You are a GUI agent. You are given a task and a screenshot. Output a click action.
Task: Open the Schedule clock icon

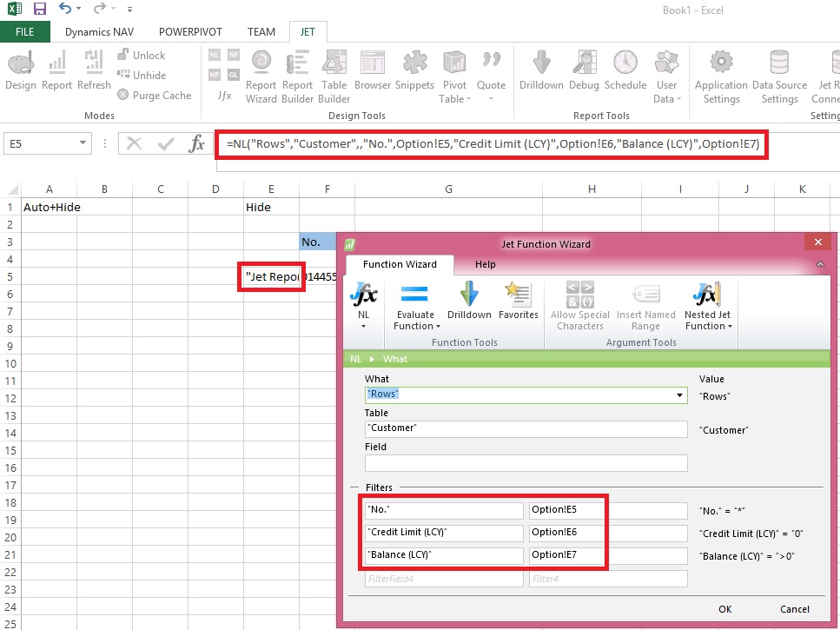(625, 70)
